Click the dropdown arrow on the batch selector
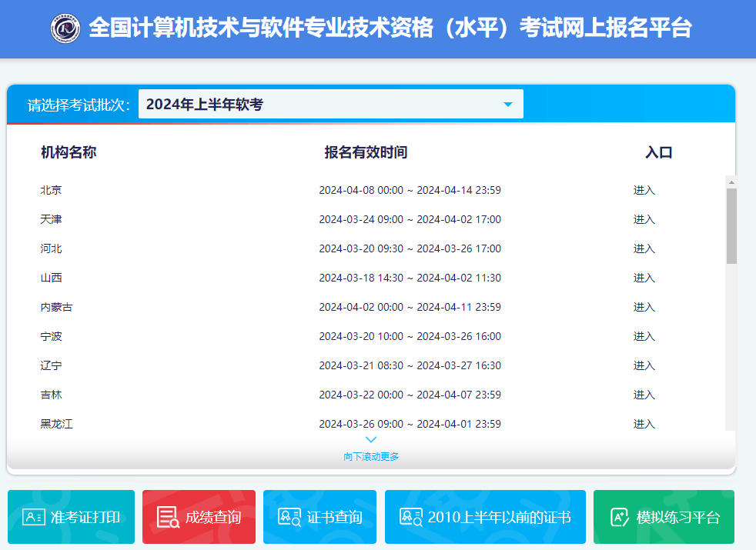This screenshot has height=550, width=756. coord(507,103)
